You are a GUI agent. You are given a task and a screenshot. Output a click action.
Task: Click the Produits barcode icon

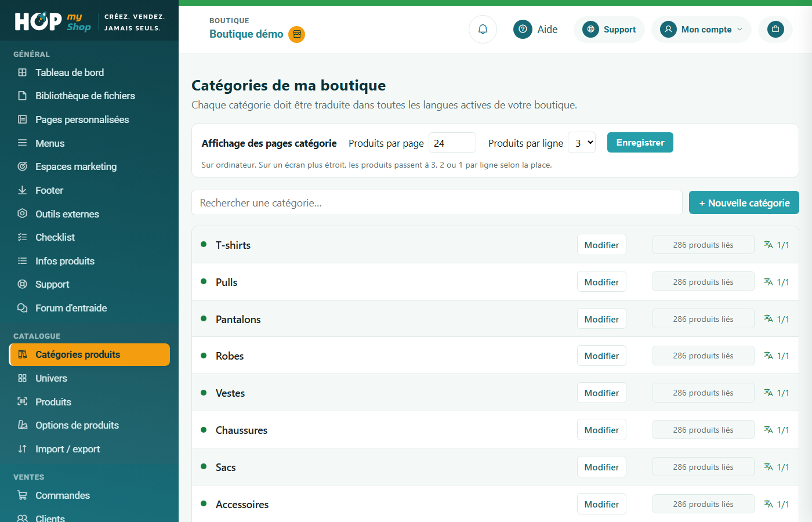click(x=23, y=401)
